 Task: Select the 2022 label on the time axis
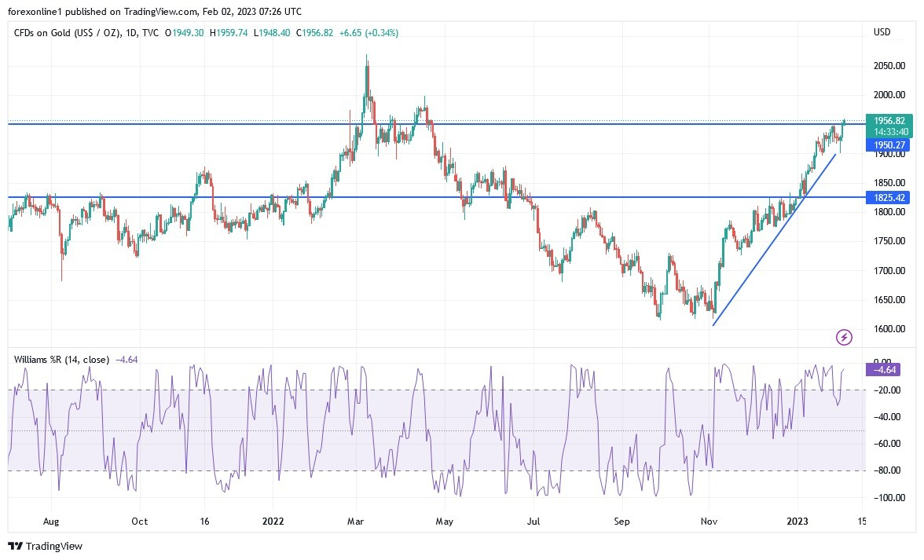pyautogui.click(x=273, y=521)
